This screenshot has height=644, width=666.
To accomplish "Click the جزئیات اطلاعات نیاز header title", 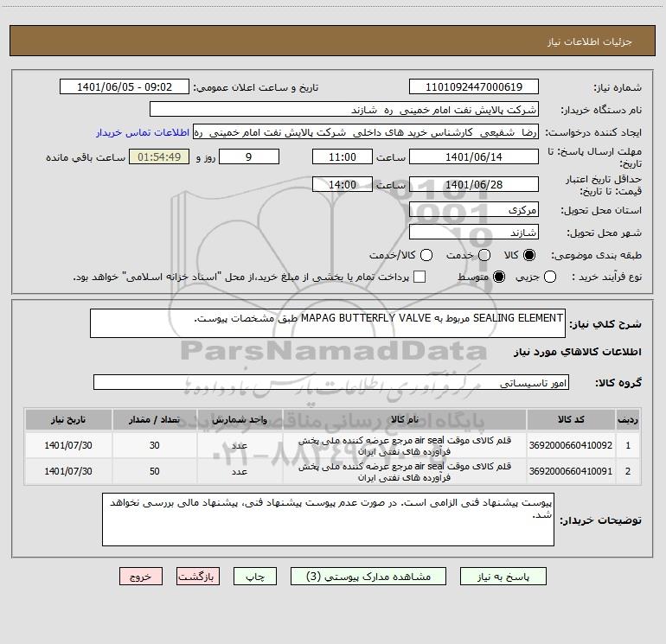I will pyautogui.click(x=590, y=41).
